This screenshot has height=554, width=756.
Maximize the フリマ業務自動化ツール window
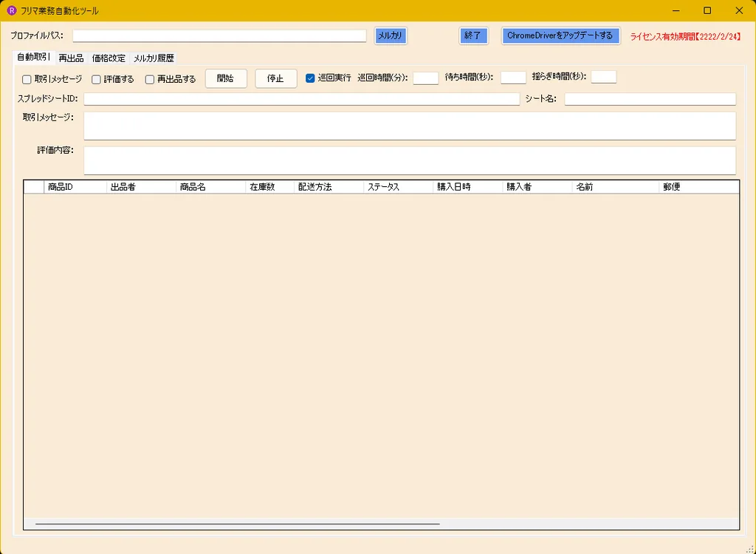point(707,10)
